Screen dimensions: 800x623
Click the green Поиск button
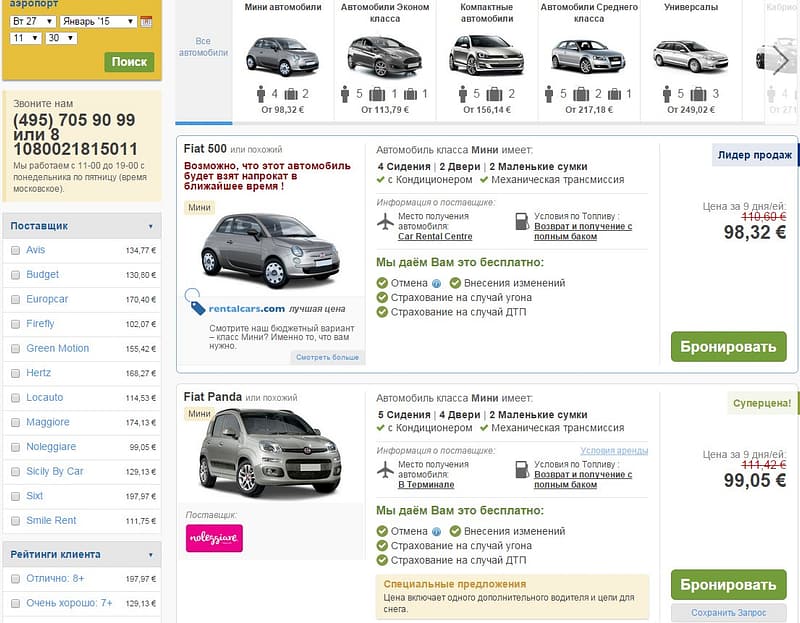pos(129,62)
